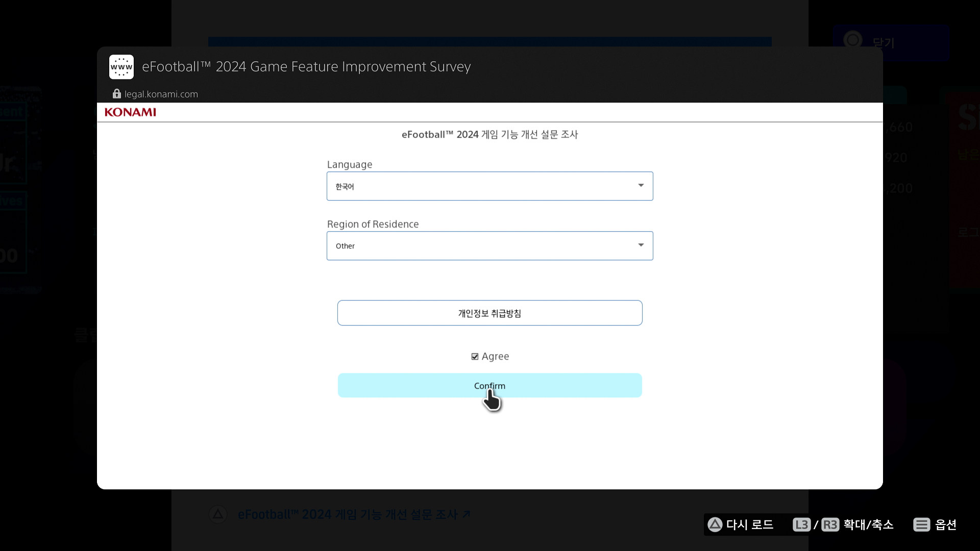Click the R3 zoom button icon
This screenshot has width=980, height=551.
pos(830,524)
